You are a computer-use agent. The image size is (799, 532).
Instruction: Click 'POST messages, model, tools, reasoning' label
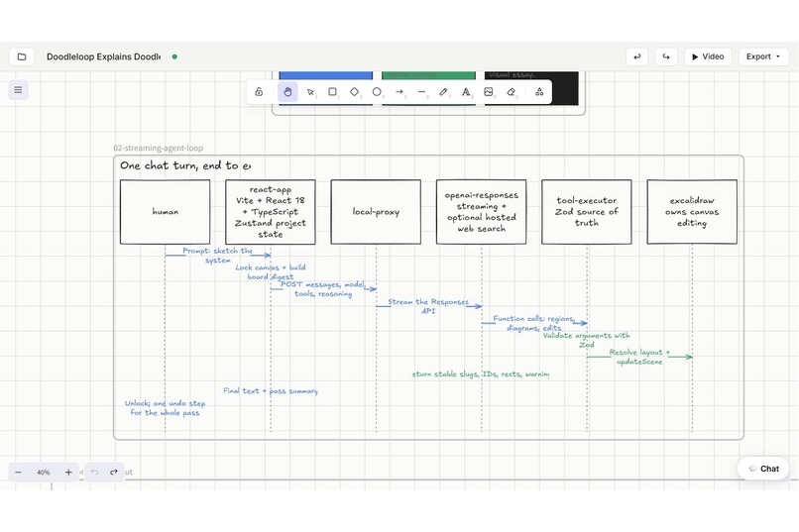(x=323, y=288)
